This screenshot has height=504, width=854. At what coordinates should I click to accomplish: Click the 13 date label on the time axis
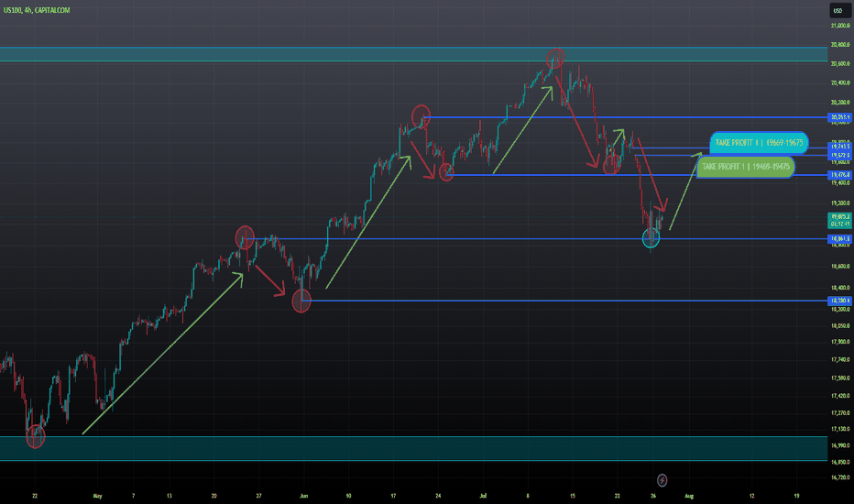[x=169, y=496]
